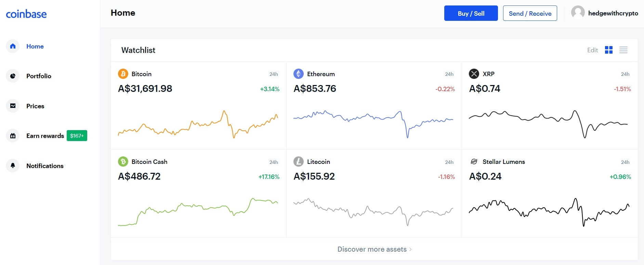Click the Litecoin price chart
Screen dimensions: 644x265
pos(373,212)
